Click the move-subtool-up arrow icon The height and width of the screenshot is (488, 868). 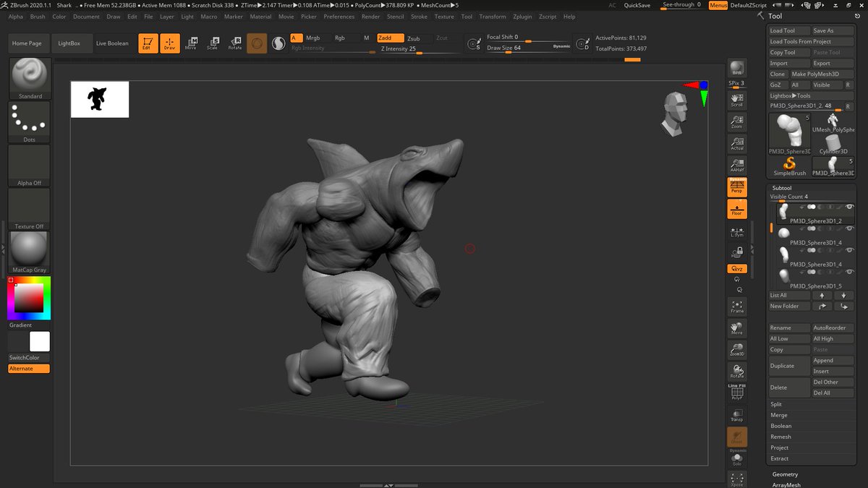[x=822, y=296]
